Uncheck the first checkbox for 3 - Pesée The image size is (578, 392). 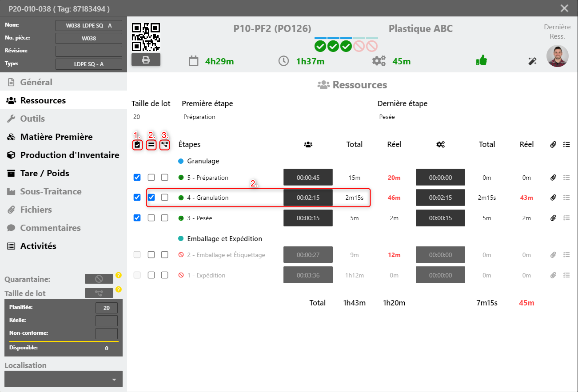tap(137, 218)
